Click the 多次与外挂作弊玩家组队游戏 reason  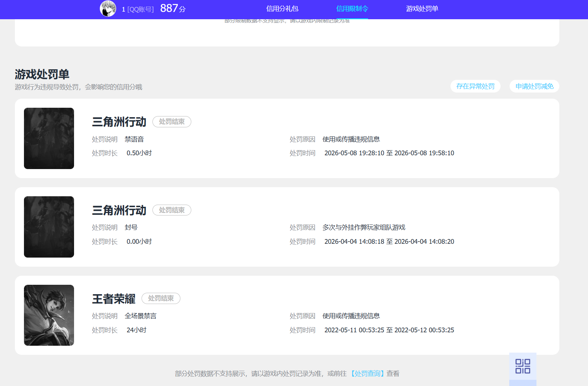tap(364, 227)
